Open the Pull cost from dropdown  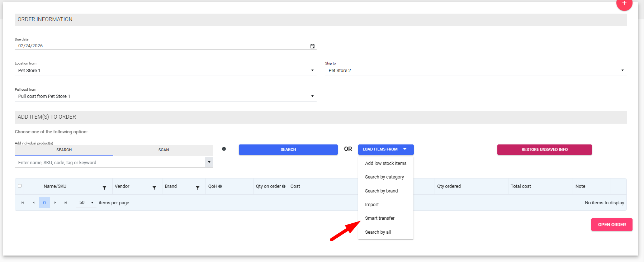click(312, 96)
